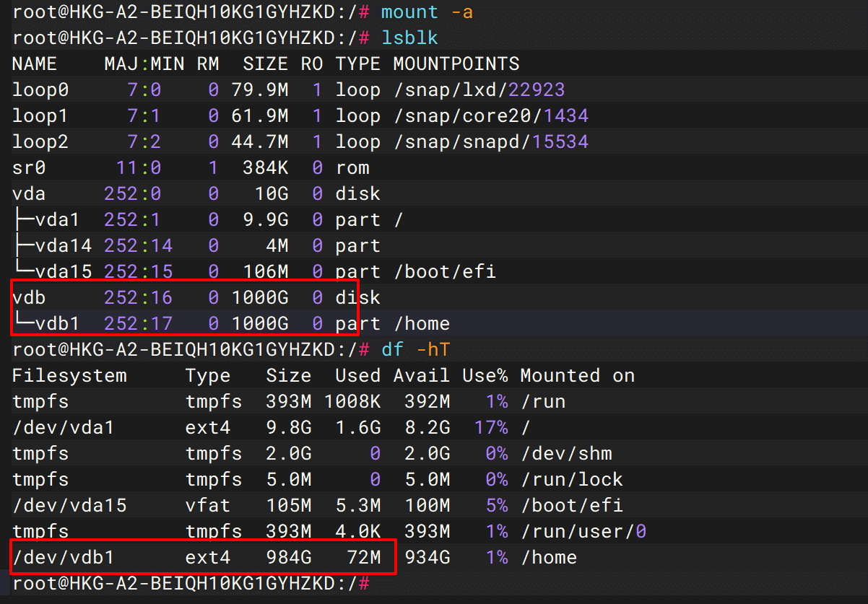
Task: Click the /dev/vdb1 filesystem entry
Action: (63, 558)
